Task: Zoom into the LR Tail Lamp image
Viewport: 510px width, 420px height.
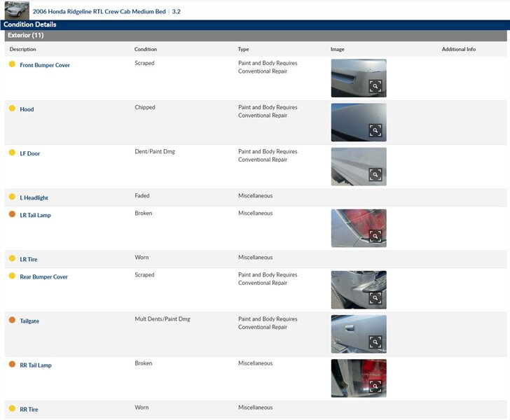Action: (375, 236)
